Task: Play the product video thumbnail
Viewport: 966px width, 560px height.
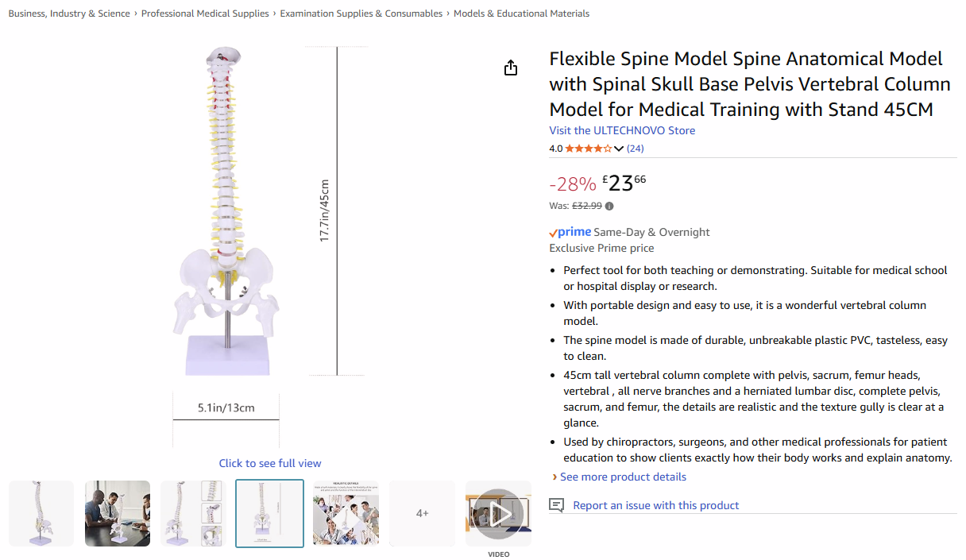Action: (x=498, y=513)
